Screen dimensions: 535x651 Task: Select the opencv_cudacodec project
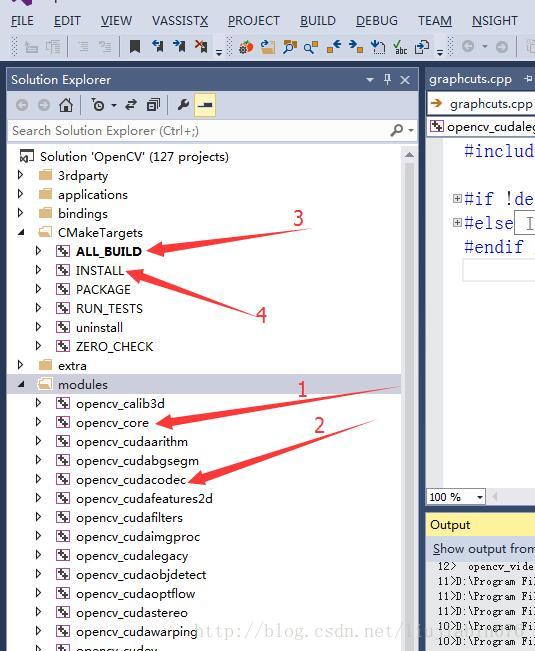pyautogui.click(x=131, y=480)
